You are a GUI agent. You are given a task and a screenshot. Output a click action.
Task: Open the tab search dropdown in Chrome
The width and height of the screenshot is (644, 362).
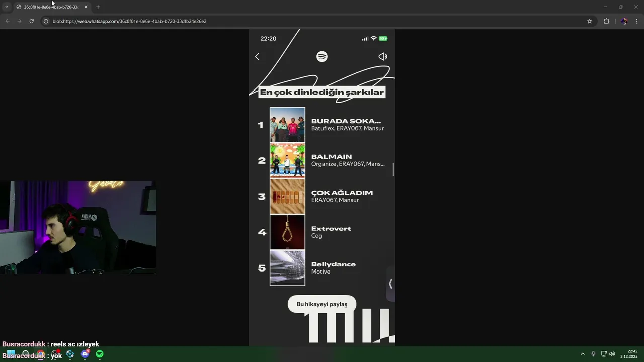pyautogui.click(x=7, y=7)
